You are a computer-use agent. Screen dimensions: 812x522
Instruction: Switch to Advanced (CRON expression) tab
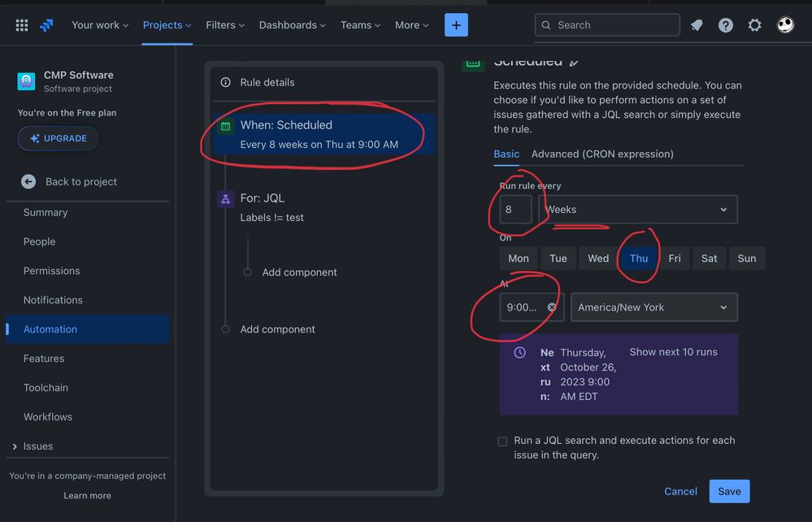[602, 154]
